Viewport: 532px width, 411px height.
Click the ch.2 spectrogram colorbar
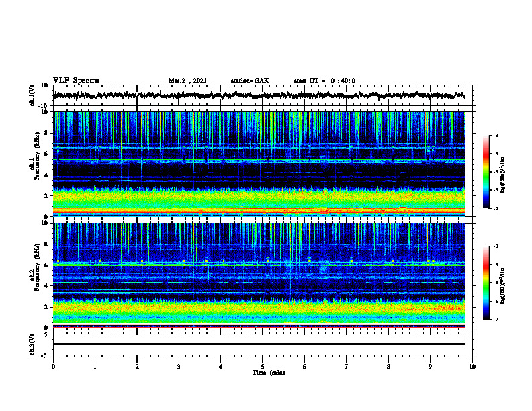486,283
